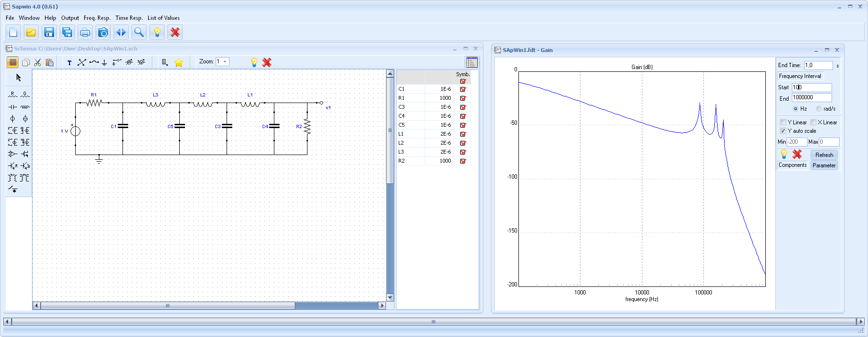Click the Refresh button

824,155
